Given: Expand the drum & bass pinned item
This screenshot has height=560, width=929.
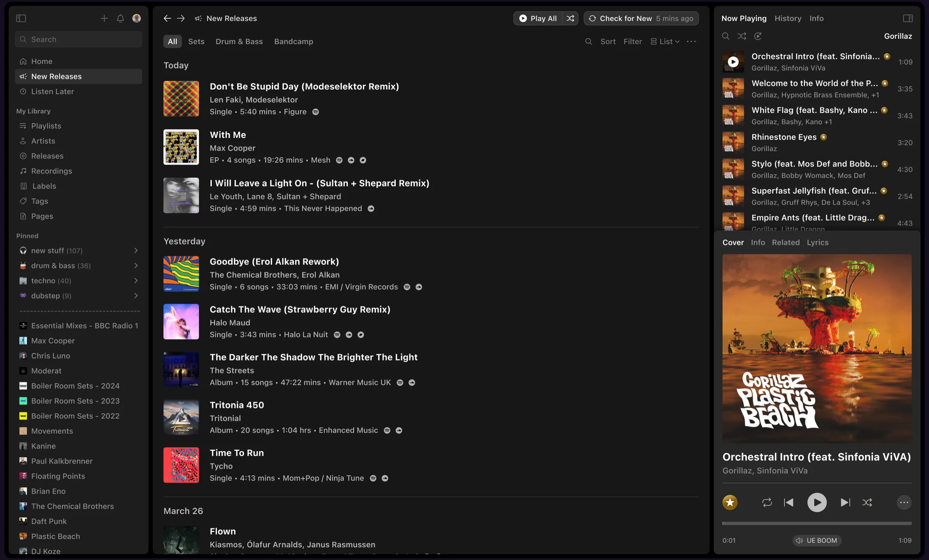Looking at the screenshot, I should (136, 265).
